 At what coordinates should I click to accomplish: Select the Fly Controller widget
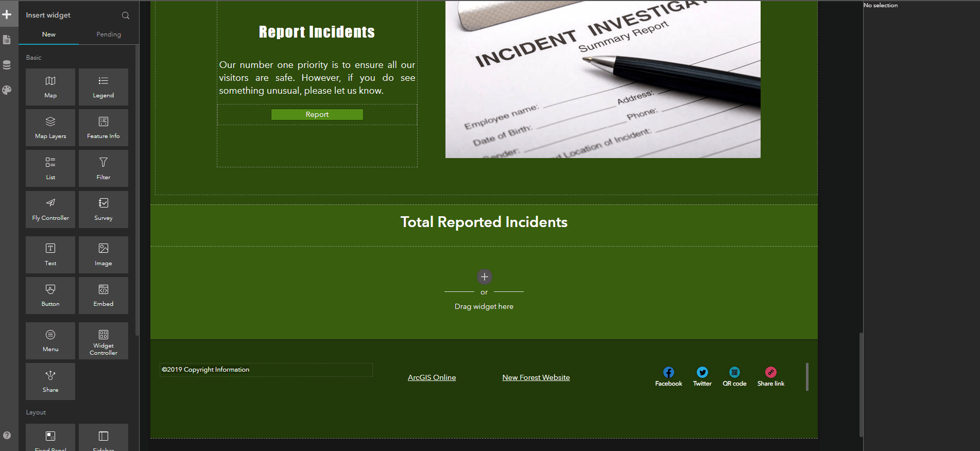tap(50, 210)
